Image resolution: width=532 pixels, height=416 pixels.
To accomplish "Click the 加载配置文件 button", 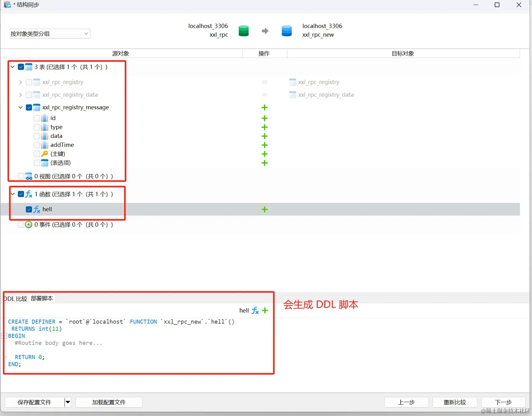I will tap(109, 402).
